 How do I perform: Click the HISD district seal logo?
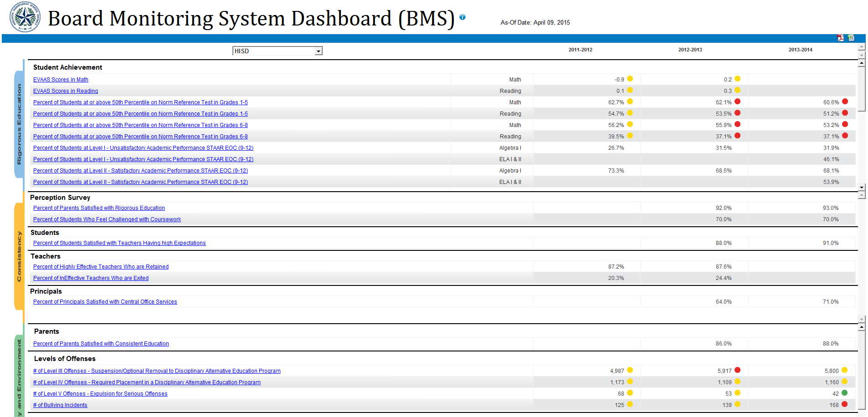25,17
